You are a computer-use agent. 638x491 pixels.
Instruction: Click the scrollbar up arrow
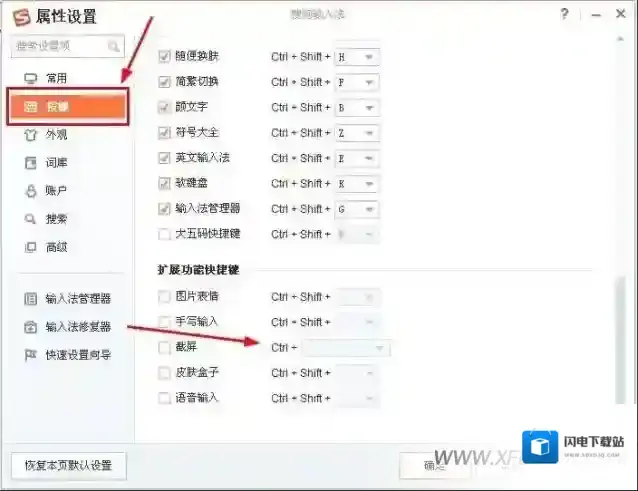(x=620, y=39)
